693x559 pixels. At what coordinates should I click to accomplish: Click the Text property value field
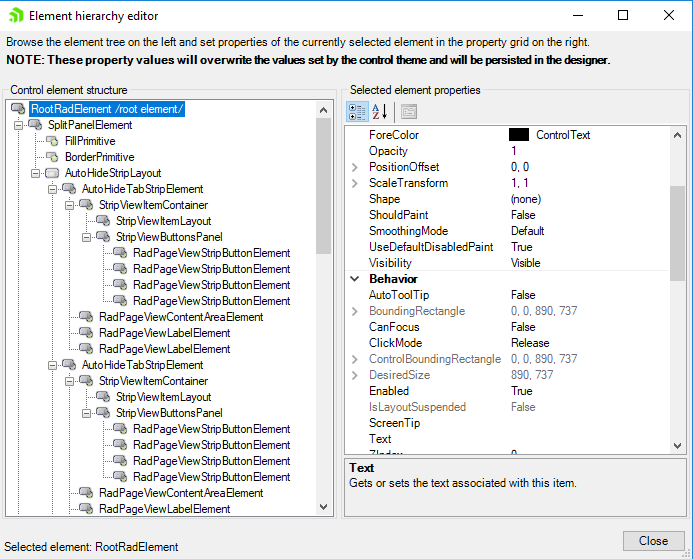(589, 439)
